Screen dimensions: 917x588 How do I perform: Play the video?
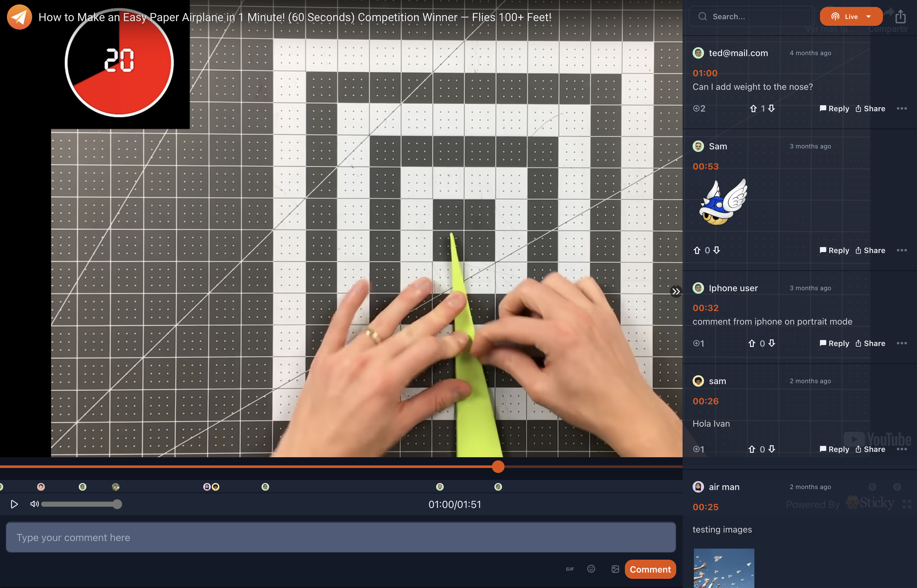[x=14, y=504]
